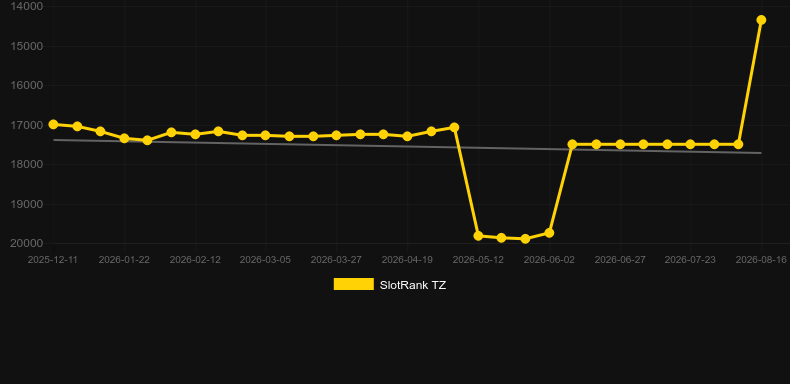Click the 2026-05-12 date axis label
This screenshot has height=384, width=790.
point(478,260)
